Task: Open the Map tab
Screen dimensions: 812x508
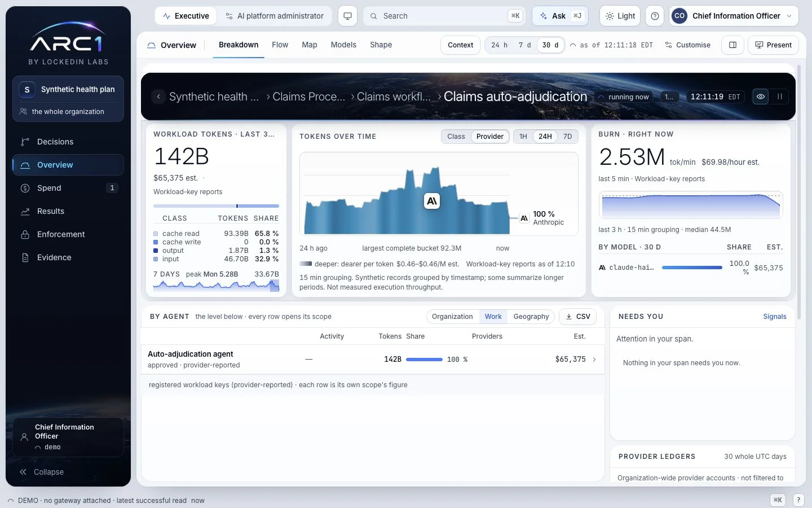Action: pyautogui.click(x=310, y=45)
